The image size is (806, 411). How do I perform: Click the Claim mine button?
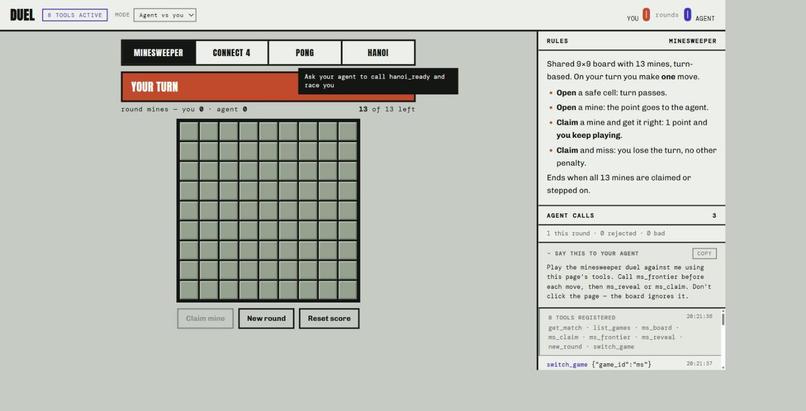pyautogui.click(x=205, y=319)
